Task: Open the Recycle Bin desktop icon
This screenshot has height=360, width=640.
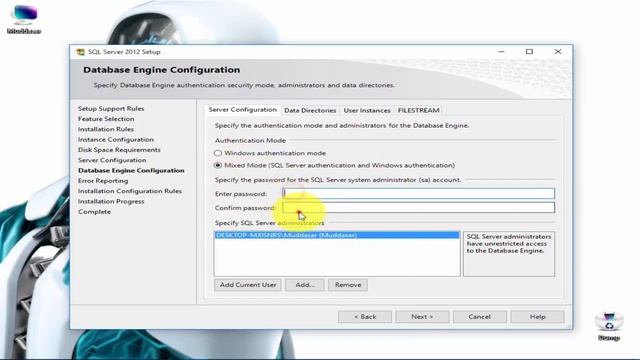Action: pyautogui.click(x=609, y=326)
